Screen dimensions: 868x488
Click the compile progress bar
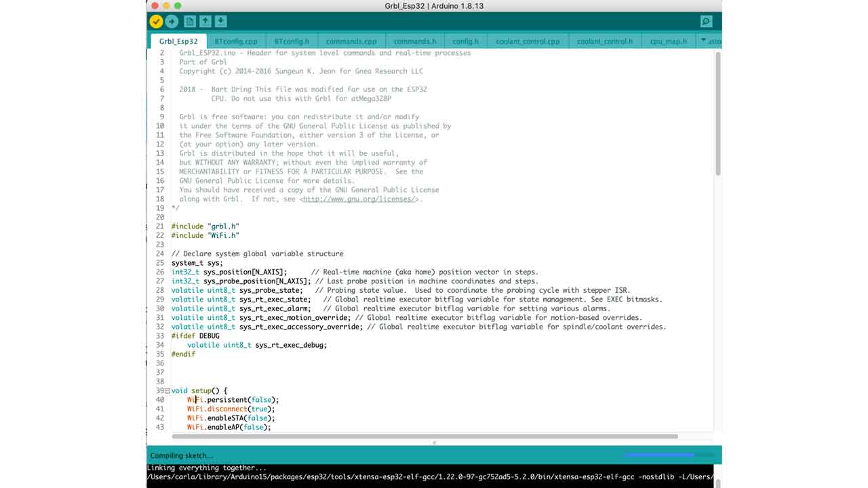tap(668, 455)
